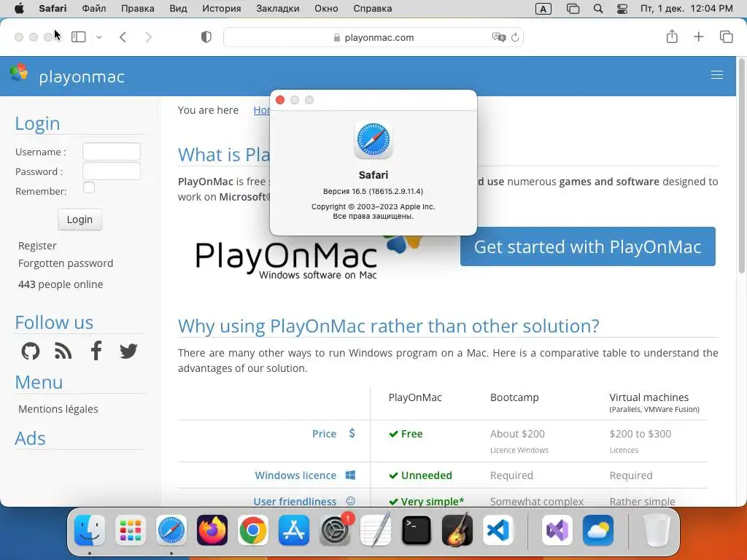Open the GitHub icon under Follow us
The width and height of the screenshot is (747, 560).
31,351
